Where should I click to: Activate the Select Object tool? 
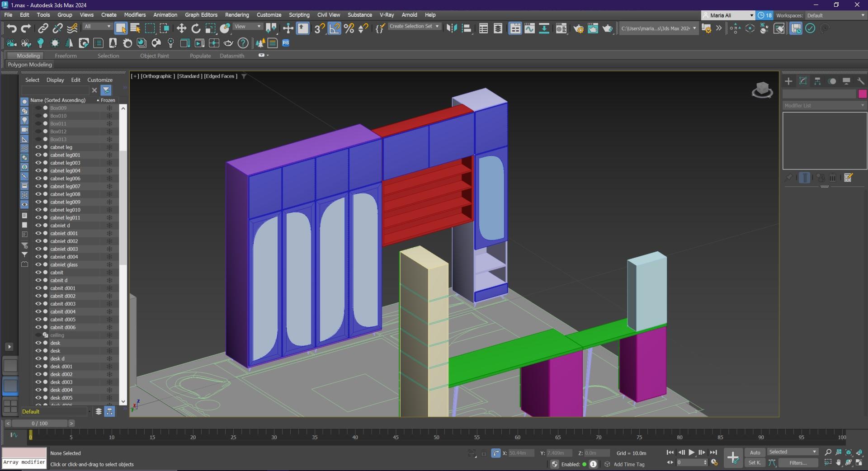click(121, 28)
